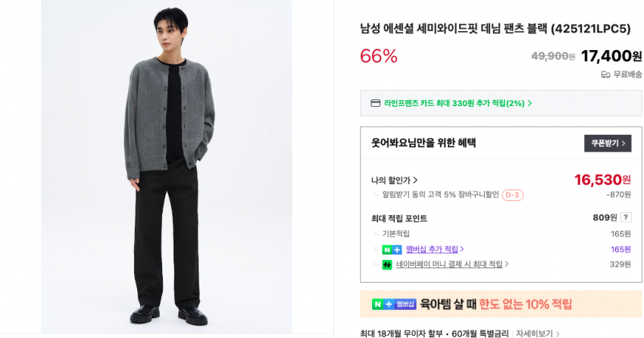Screen dimensions: 644x338
Task: Click the product title text
Action: [x=495, y=29]
